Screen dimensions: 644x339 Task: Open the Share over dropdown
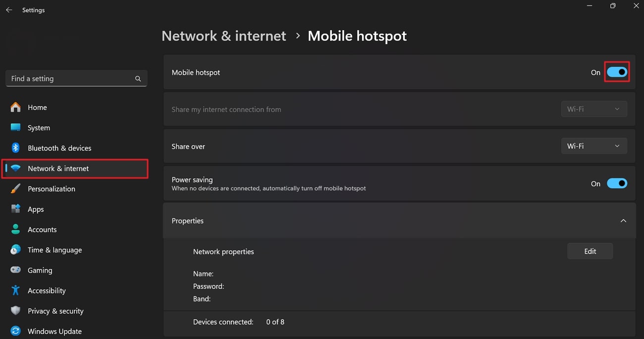pyautogui.click(x=594, y=146)
